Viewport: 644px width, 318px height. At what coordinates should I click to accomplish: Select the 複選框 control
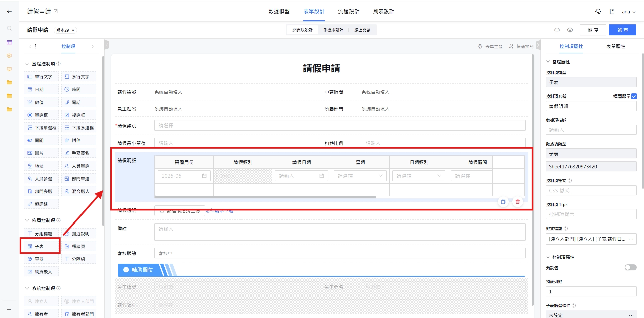pos(78,115)
